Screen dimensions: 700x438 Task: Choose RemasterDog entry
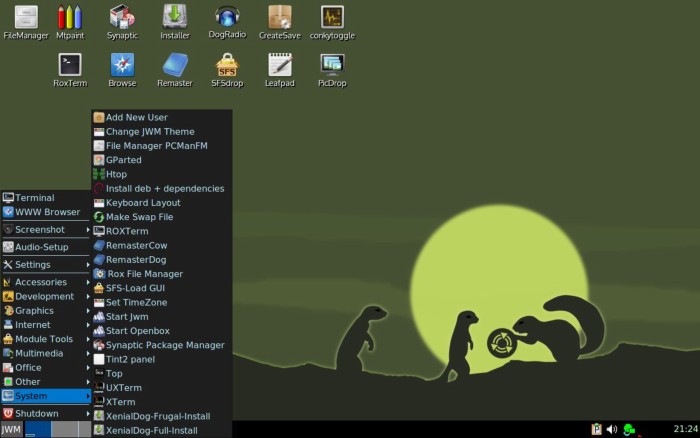coord(162,260)
